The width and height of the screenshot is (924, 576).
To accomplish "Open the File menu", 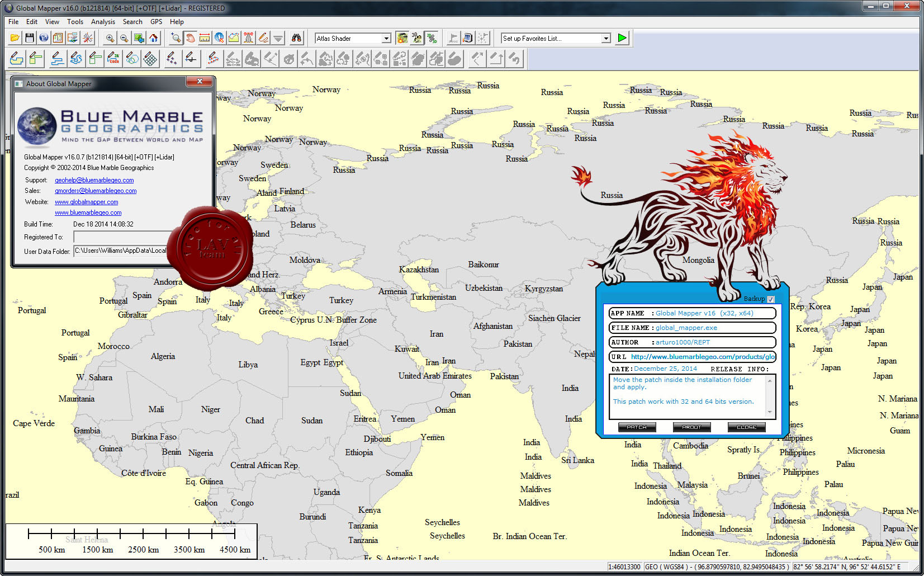I will (13, 22).
